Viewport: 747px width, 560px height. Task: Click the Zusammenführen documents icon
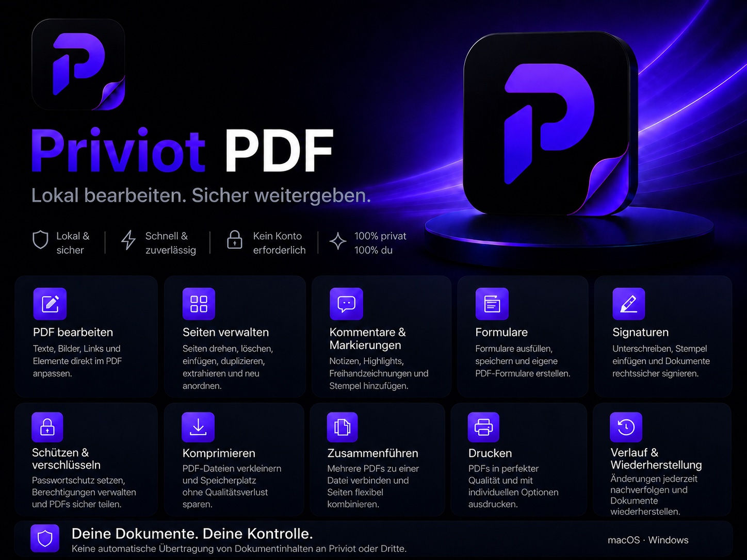tap(342, 427)
